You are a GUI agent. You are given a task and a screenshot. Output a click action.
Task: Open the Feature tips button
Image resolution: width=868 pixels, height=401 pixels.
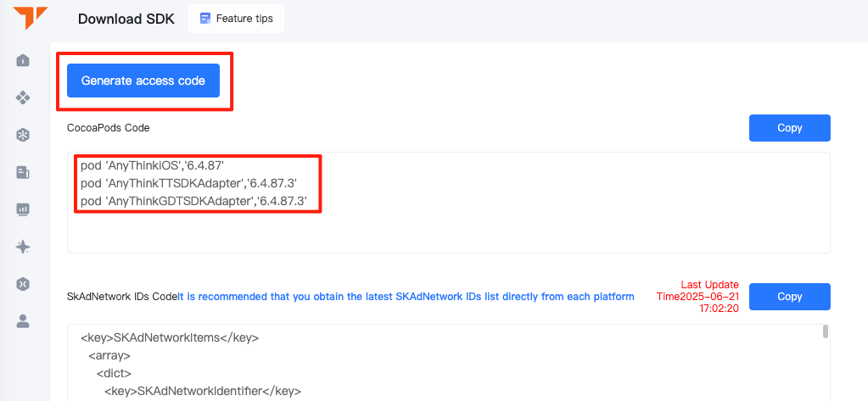point(237,19)
